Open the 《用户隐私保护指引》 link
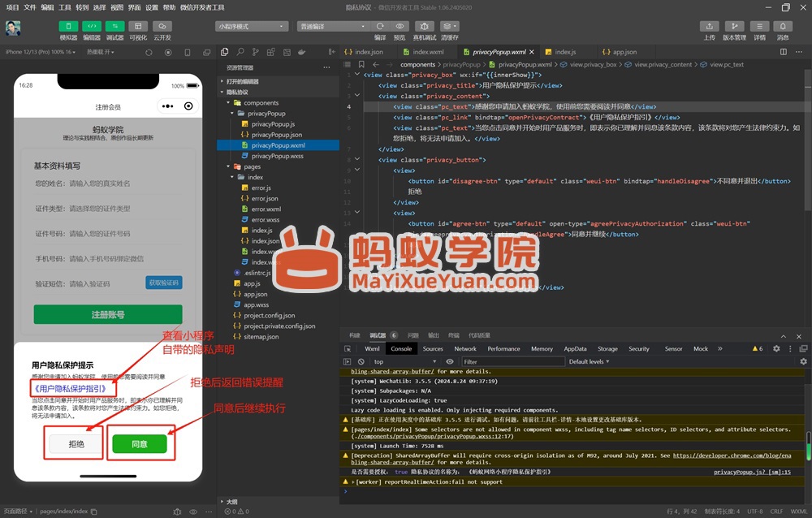 point(71,388)
